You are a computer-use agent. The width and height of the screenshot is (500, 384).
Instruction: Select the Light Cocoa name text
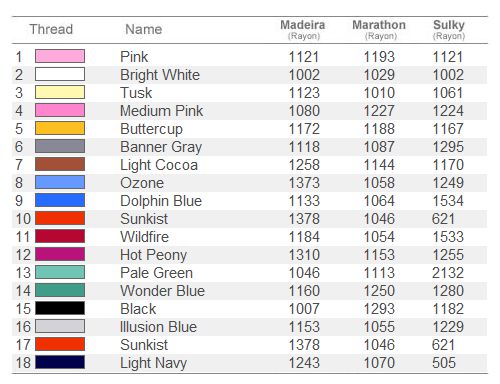[159, 165]
